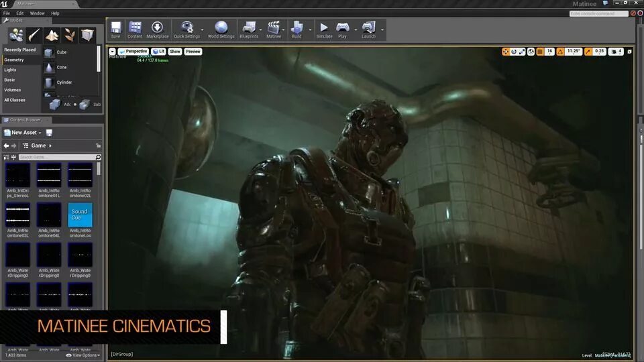The height and width of the screenshot is (362, 644).
Task: Select the Place mode icon
Action: 16,36
